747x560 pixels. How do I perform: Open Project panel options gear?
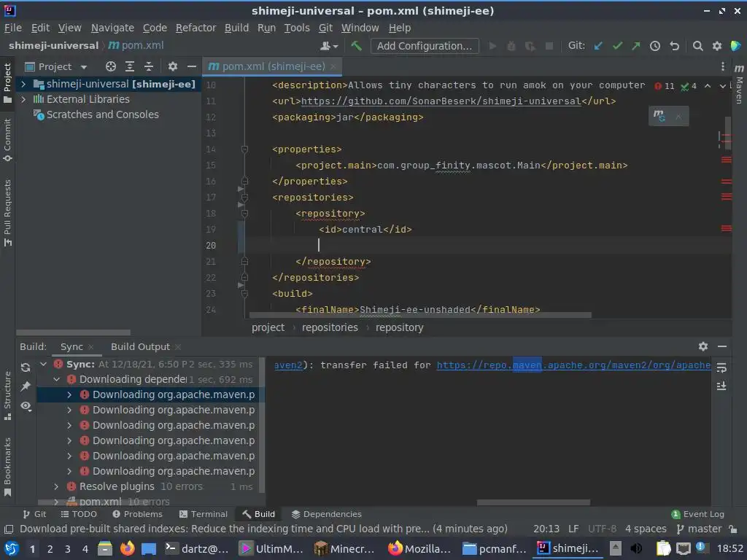pyautogui.click(x=172, y=66)
